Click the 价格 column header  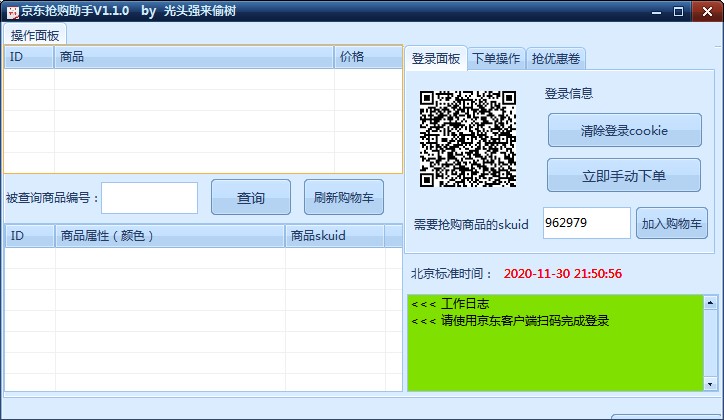366,57
